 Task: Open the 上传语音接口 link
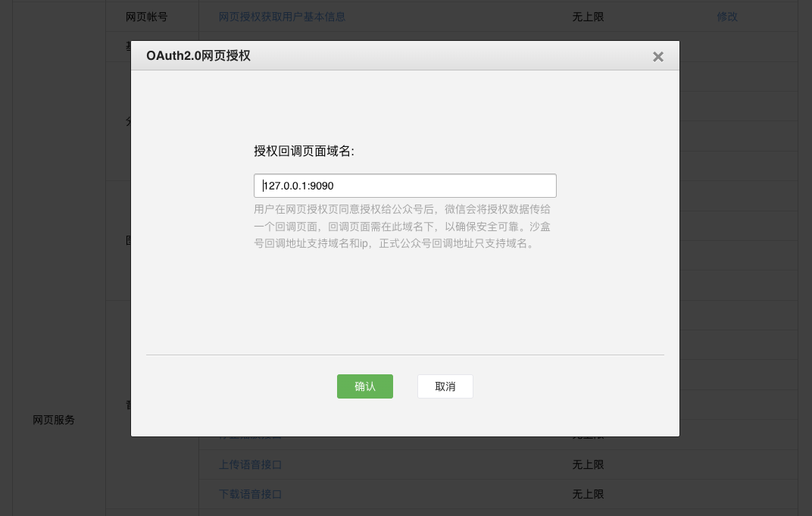(x=250, y=464)
